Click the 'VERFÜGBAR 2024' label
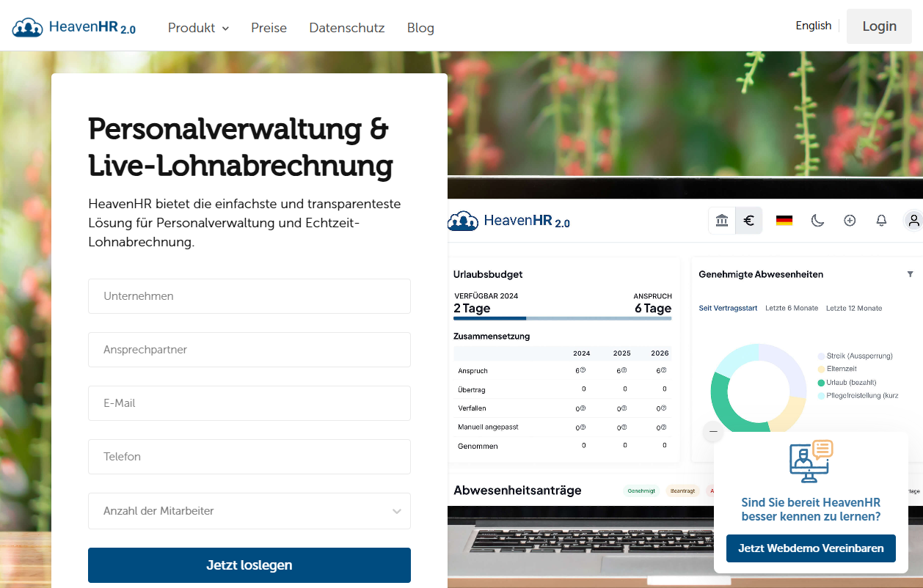 coord(486,295)
